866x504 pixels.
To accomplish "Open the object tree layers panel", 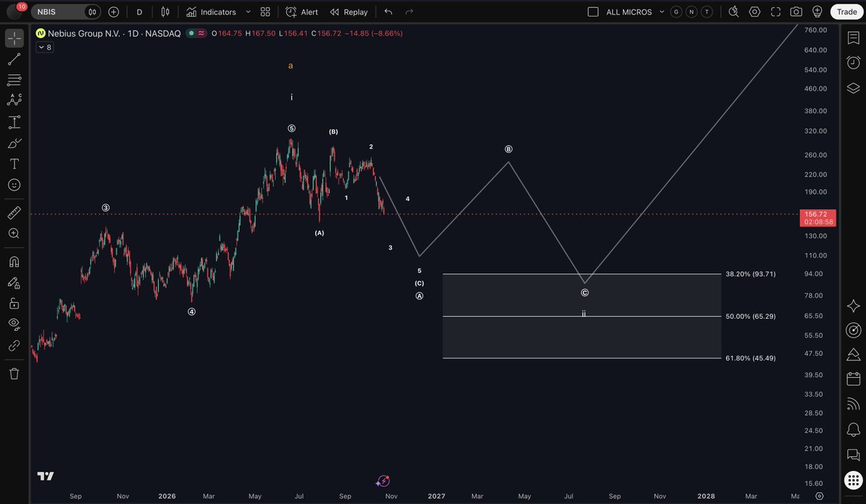I will pos(853,88).
